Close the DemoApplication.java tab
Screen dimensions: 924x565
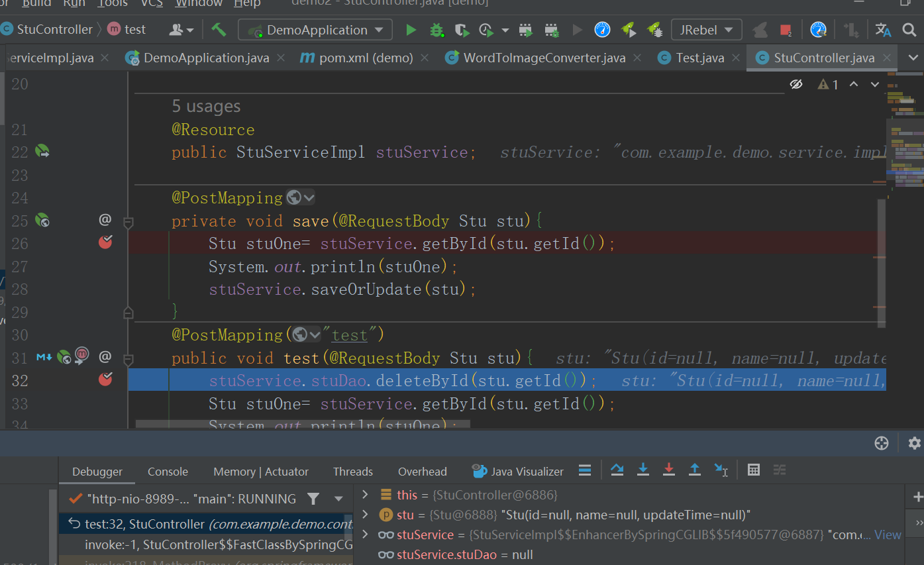coord(282,58)
